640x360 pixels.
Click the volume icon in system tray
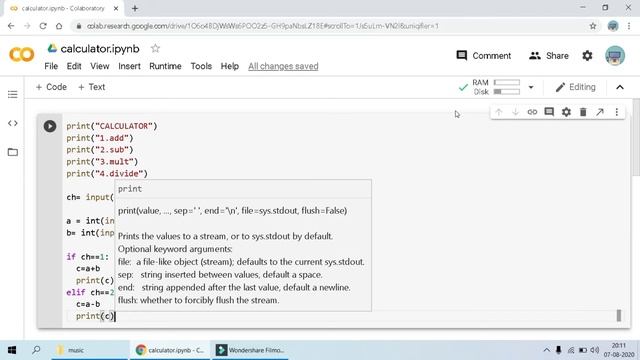(x=595, y=350)
